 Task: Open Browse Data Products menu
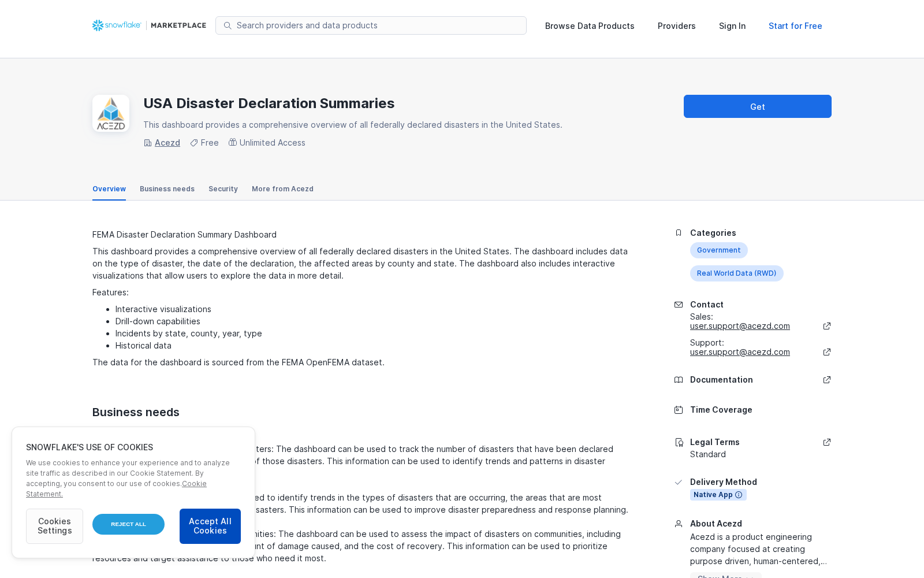point(590,26)
